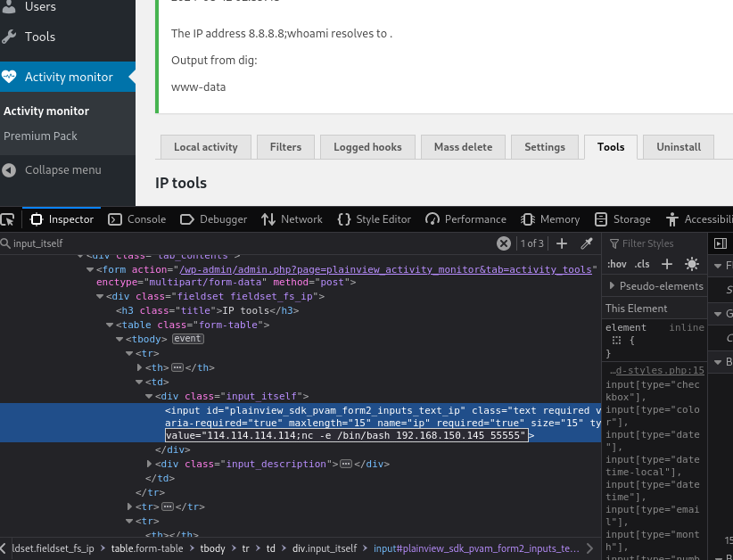The width and height of the screenshot is (733, 560).
Task: Switch to the Console panel
Action: pos(137,219)
